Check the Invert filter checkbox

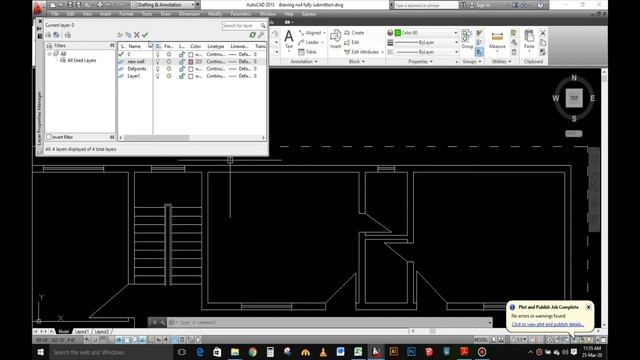coord(49,137)
